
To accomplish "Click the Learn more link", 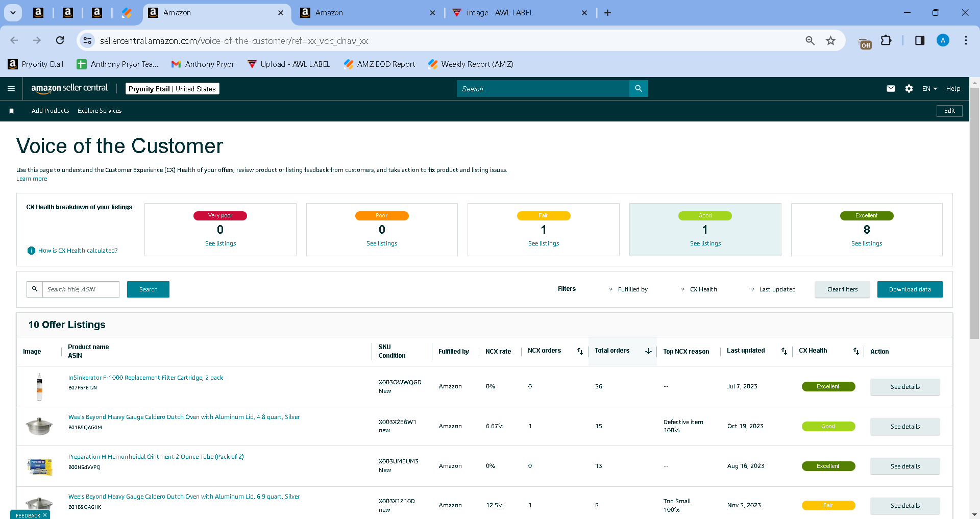I will pos(32,179).
